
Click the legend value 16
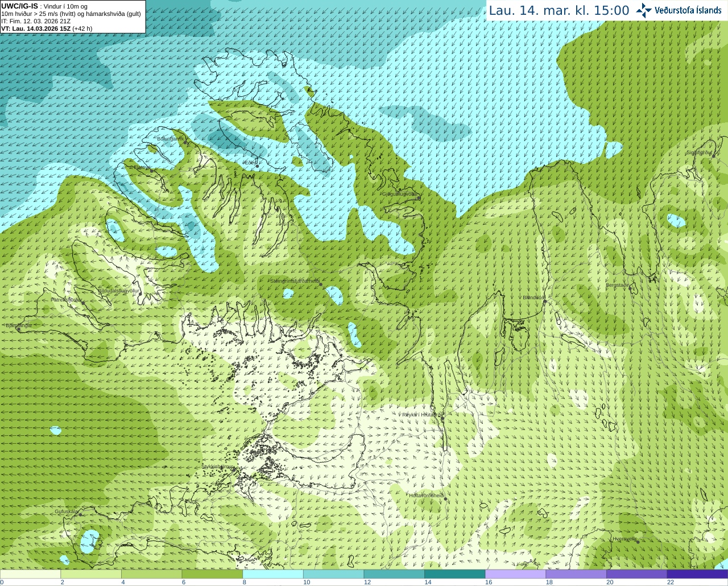(489, 582)
